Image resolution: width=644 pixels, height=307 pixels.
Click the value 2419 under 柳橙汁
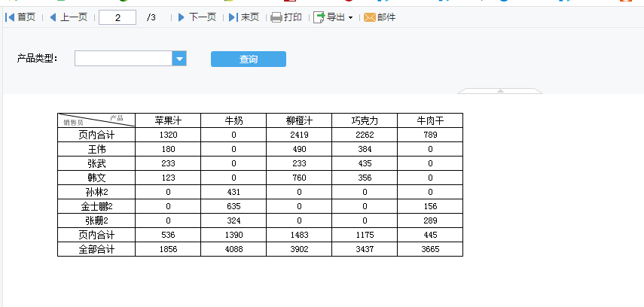coord(299,135)
